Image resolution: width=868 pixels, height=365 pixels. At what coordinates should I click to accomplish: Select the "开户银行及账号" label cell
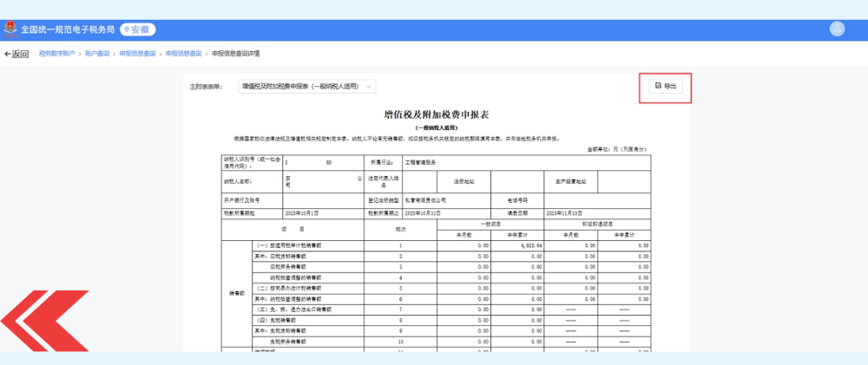(252, 201)
